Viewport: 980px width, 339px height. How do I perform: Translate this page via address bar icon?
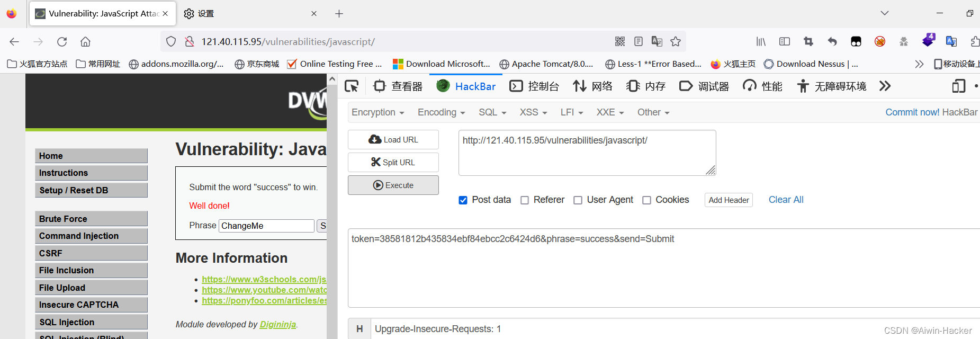pos(657,41)
